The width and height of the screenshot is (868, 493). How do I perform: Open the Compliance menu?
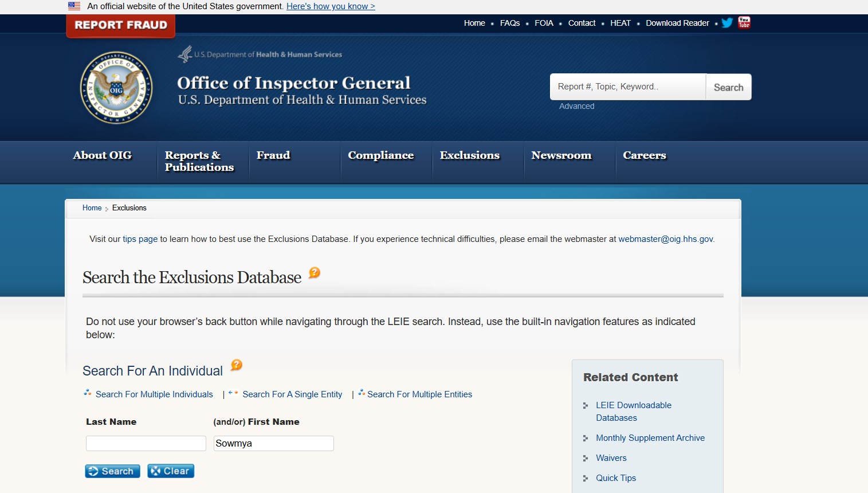pos(381,155)
